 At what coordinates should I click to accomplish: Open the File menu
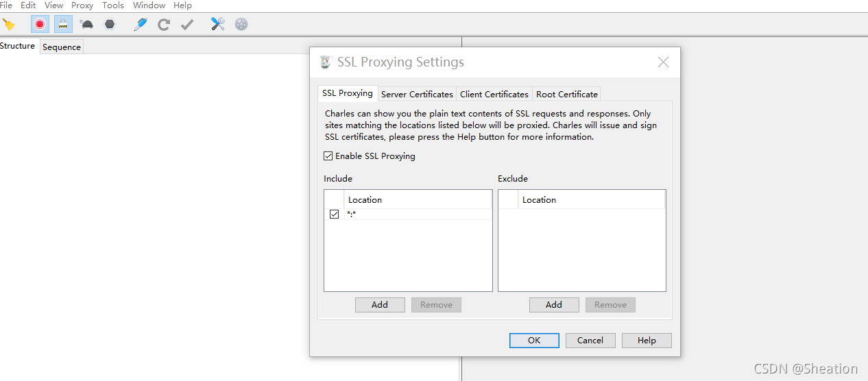point(6,5)
